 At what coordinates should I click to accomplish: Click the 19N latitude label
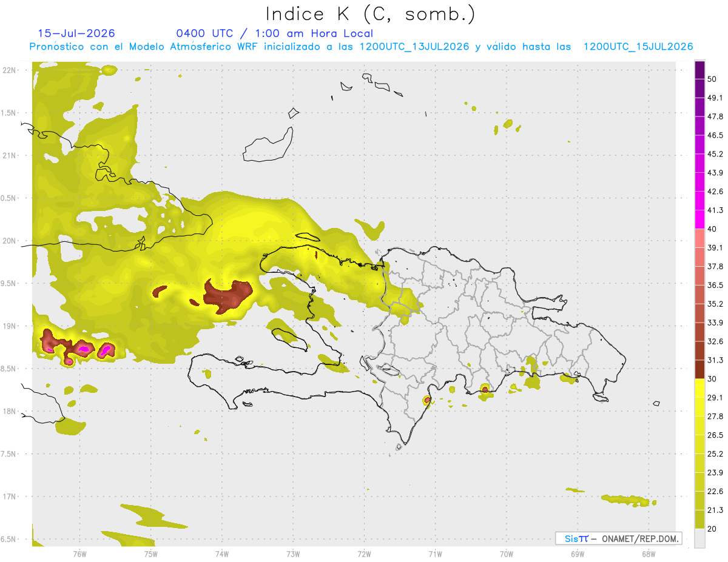pyautogui.click(x=10, y=326)
